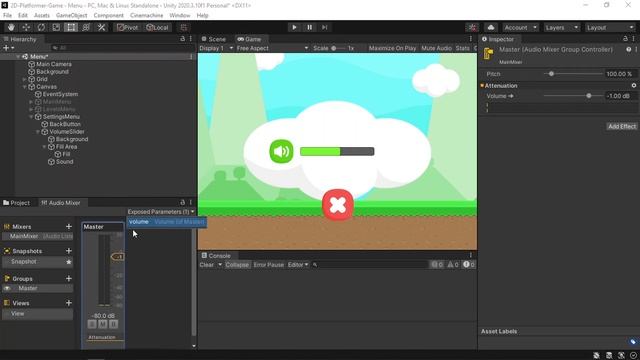Click the Add Effect button
This screenshot has width=640, height=360.
coord(622,127)
